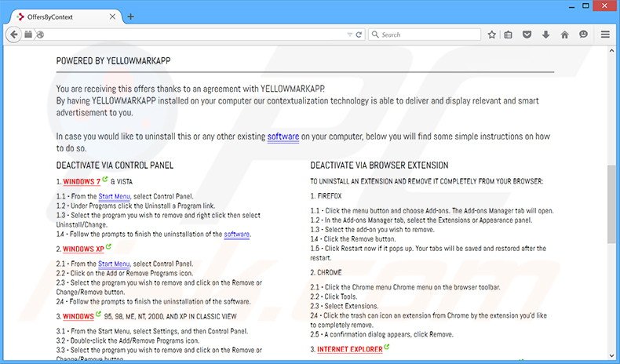Open the Downloads arrow icon
The width and height of the screenshot is (620, 364).
pyautogui.click(x=545, y=35)
